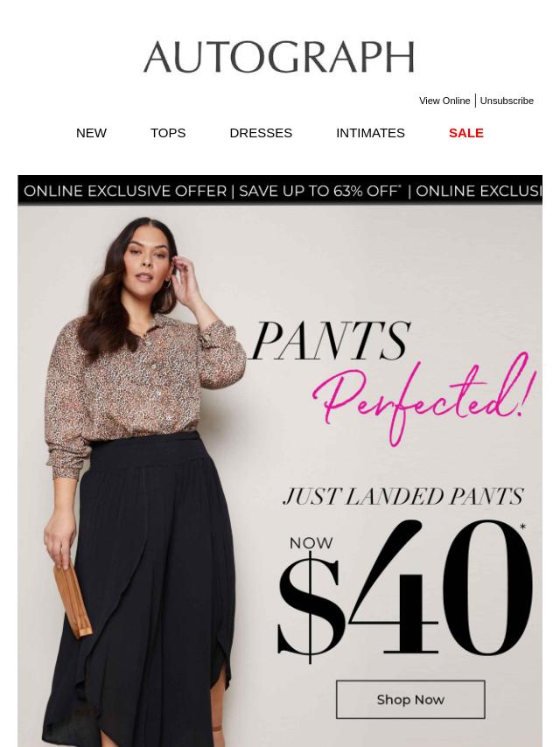The width and height of the screenshot is (560, 747).
Task: Click the 'Just Landed Pants' text
Action: click(x=403, y=497)
